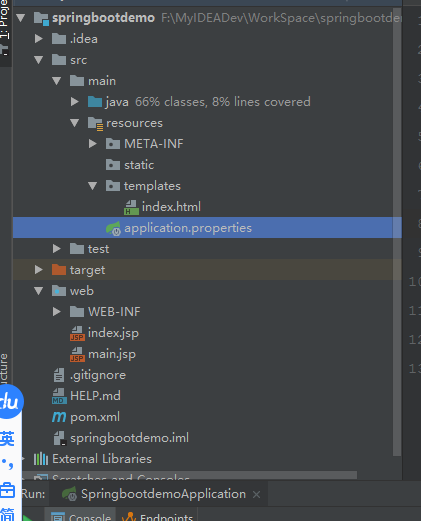421x521 pixels.
Task: Select the pom.xml file name
Action: (x=95, y=417)
